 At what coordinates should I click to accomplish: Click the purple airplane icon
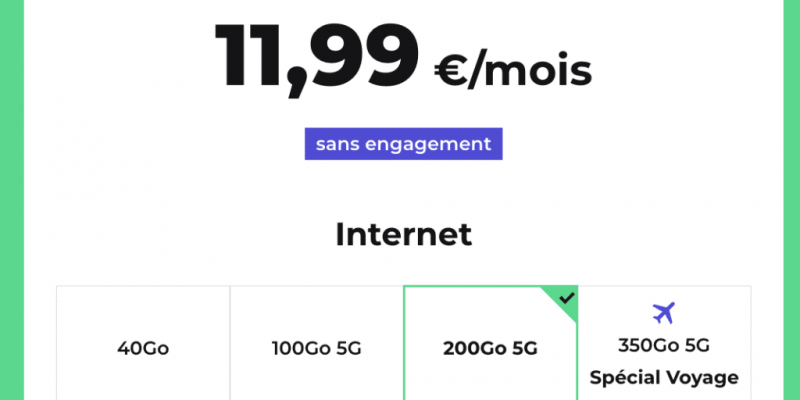pos(664,313)
